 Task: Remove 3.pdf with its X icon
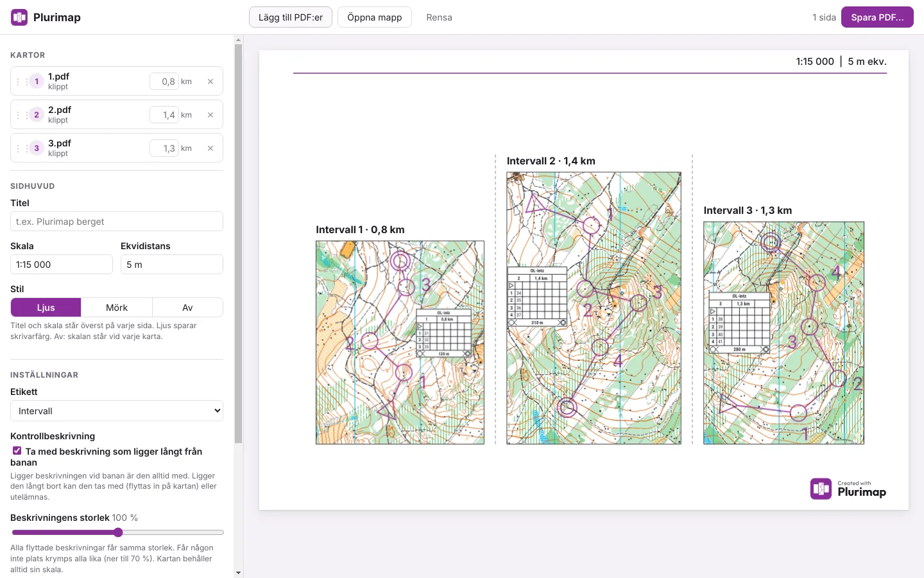pos(210,148)
